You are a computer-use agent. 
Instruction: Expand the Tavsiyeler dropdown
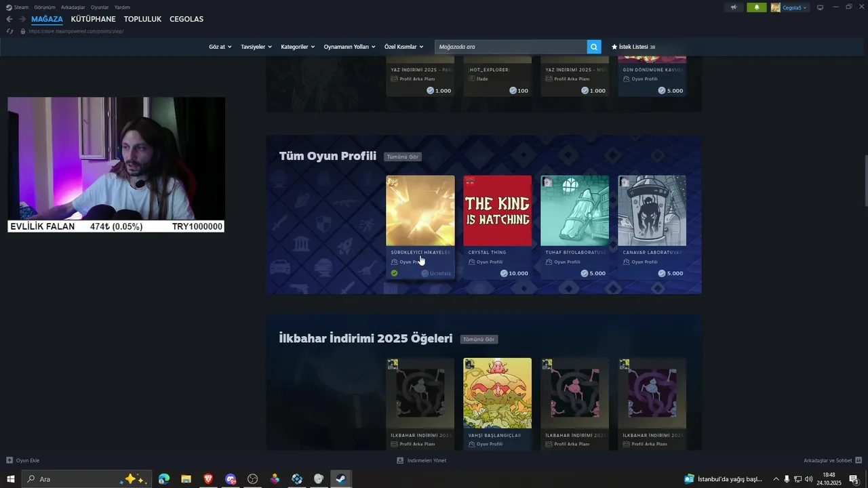256,47
